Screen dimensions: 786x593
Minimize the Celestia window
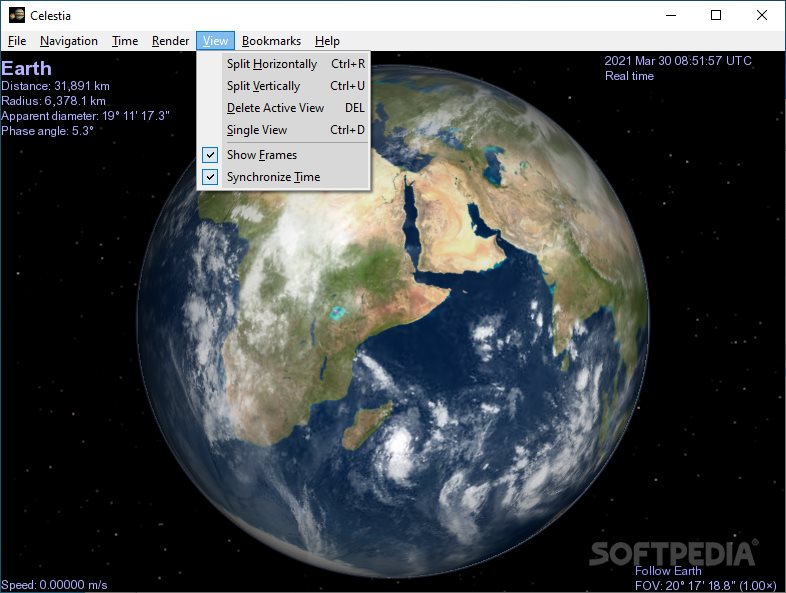(671, 16)
